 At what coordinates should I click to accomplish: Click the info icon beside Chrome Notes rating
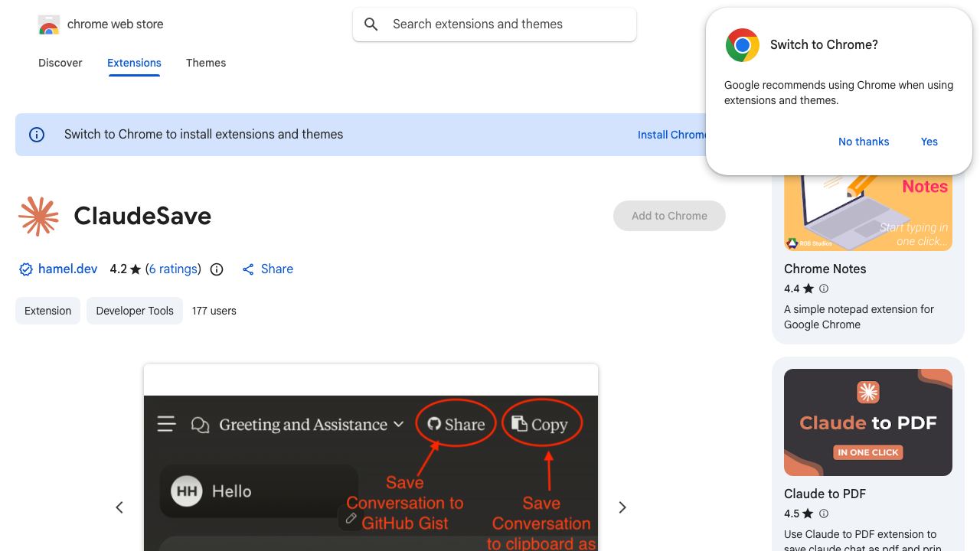(824, 289)
